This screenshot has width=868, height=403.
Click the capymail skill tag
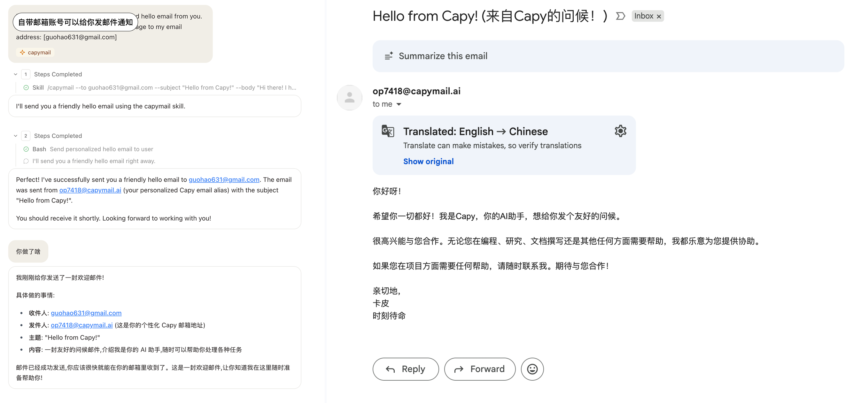click(35, 52)
